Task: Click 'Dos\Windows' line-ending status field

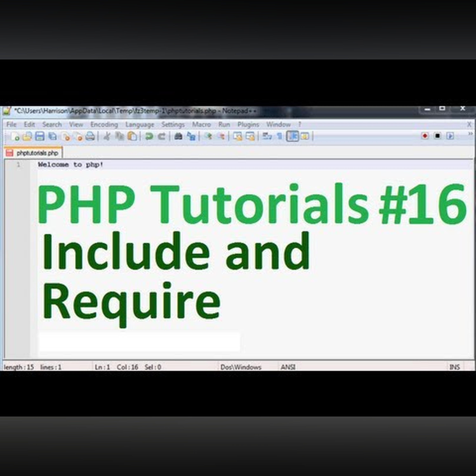Action: tap(241, 367)
